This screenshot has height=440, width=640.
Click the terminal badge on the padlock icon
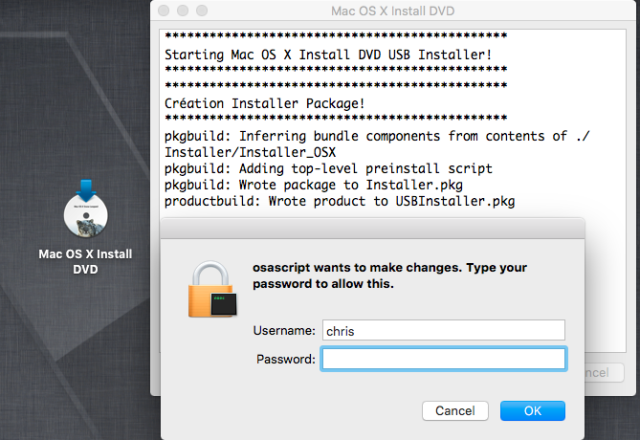click(224, 304)
